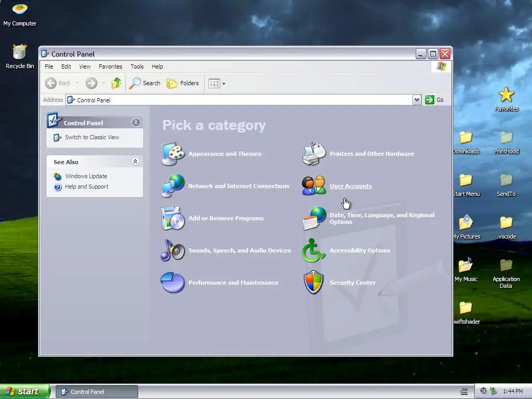This screenshot has height=399, width=532.
Task: Click the Network and Internet Connections text
Action: click(x=239, y=186)
